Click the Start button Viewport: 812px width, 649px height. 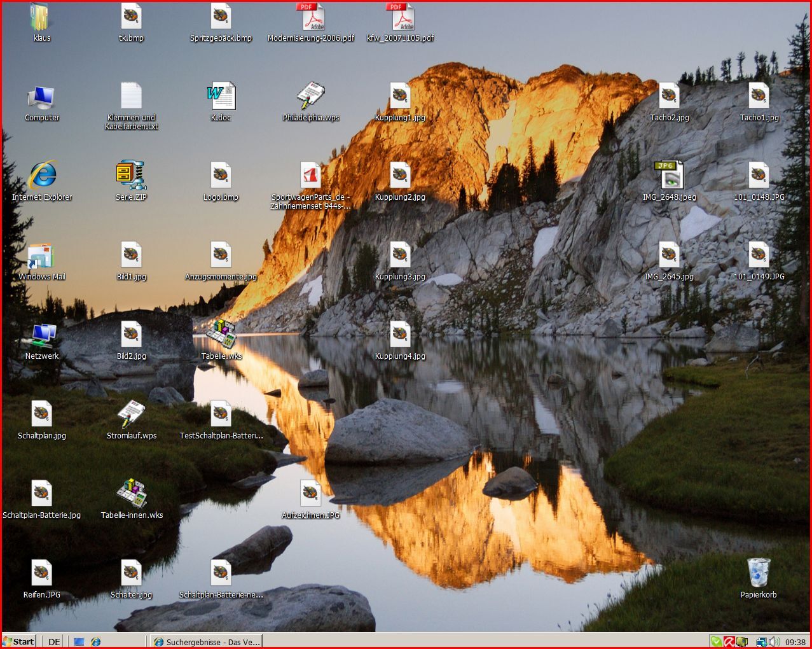[x=19, y=641]
